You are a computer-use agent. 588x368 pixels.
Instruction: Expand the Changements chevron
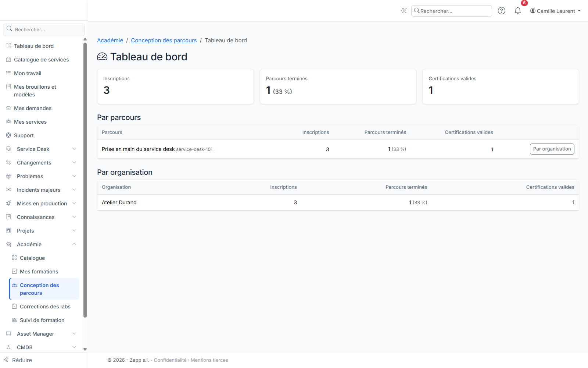[x=74, y=162]
